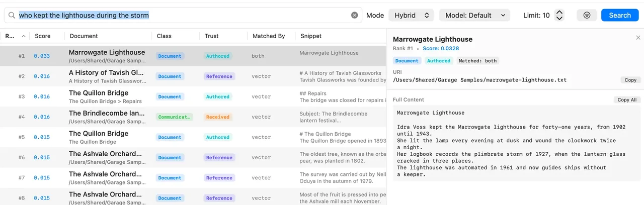The width and height of the screenshot is (644, 205).
Task: Click the Reference trust badge in row #2
Action: [x=219, y=76]
